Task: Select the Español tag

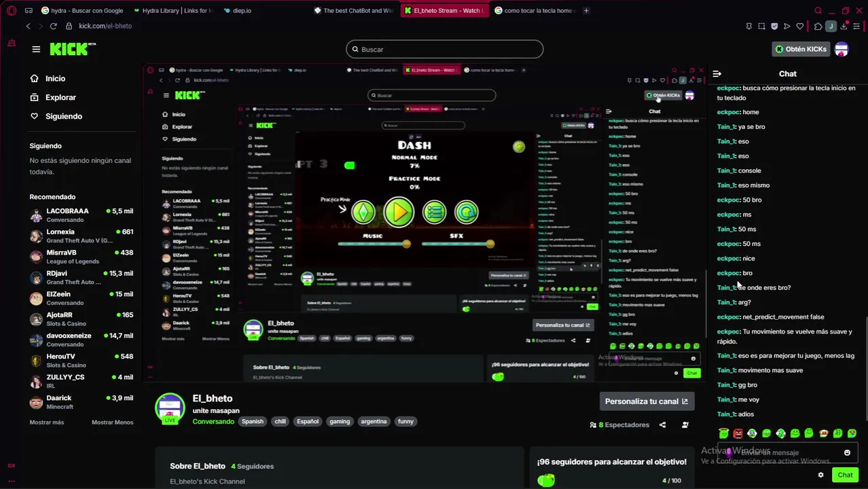Action: 308,421
